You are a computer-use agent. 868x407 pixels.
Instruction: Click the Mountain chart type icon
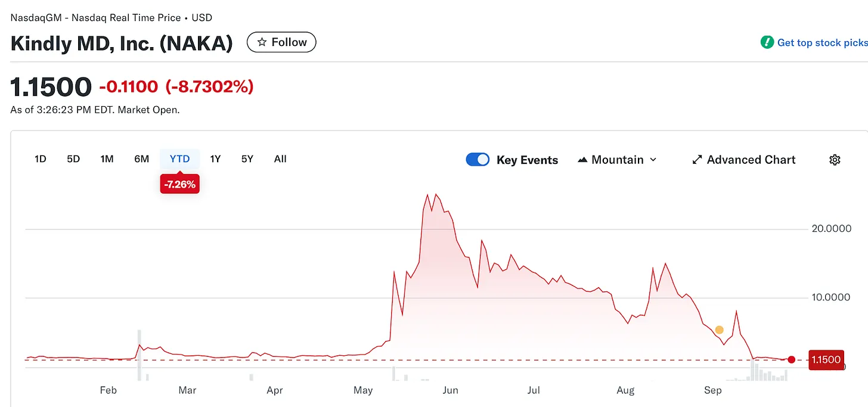pos(582,160)
